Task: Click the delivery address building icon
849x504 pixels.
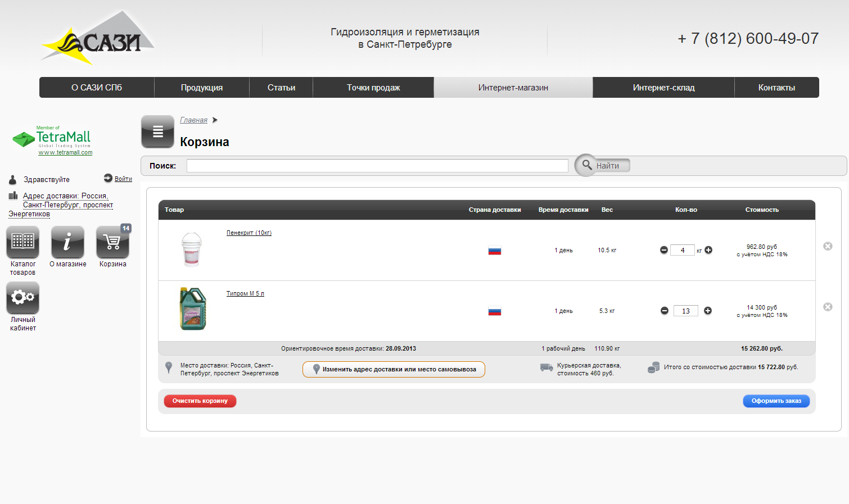Action: pos(13,196)
